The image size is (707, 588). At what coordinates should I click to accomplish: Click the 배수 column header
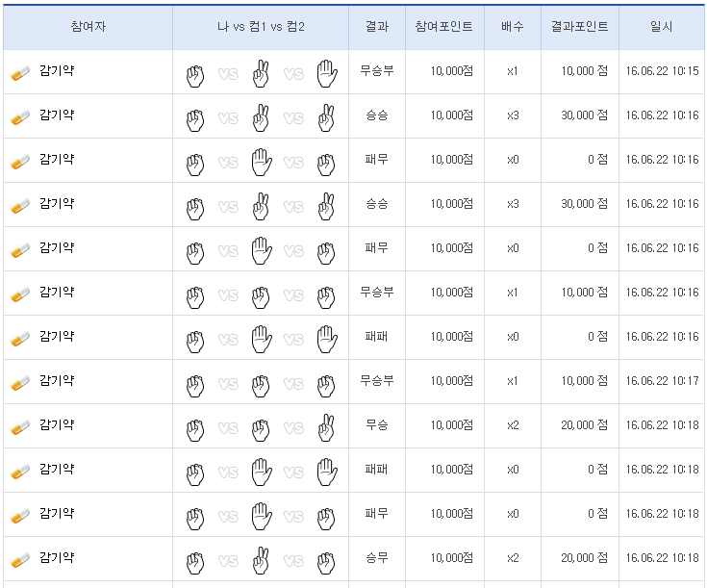(512, 27)
